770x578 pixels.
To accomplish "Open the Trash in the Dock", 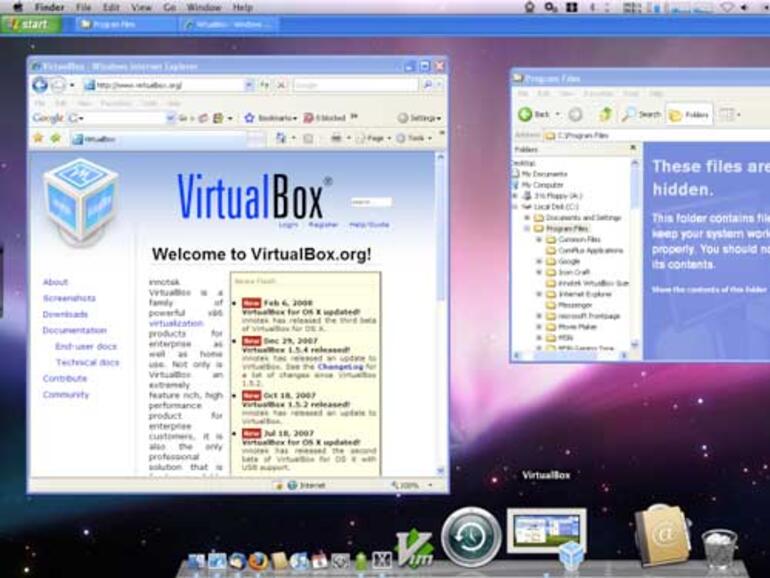I will click(x=719, y=549).
